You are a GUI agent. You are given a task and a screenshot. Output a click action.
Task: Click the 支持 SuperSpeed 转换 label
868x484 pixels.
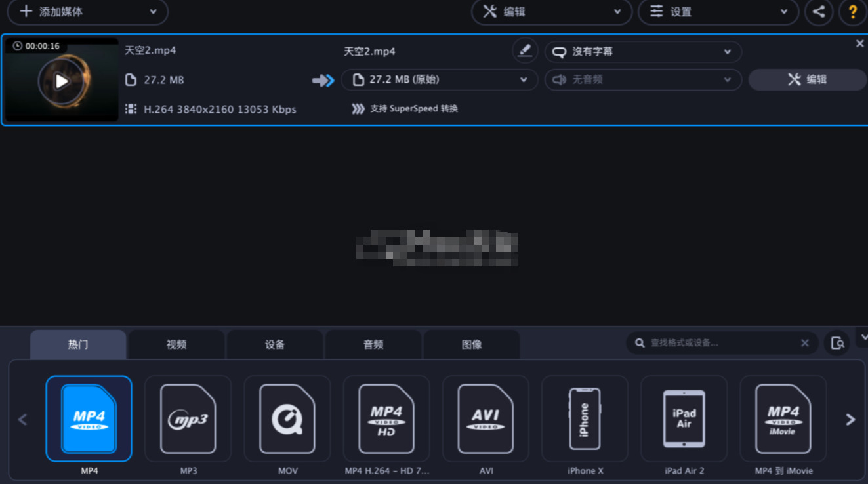pyautogui.click(x=414, y=109)
